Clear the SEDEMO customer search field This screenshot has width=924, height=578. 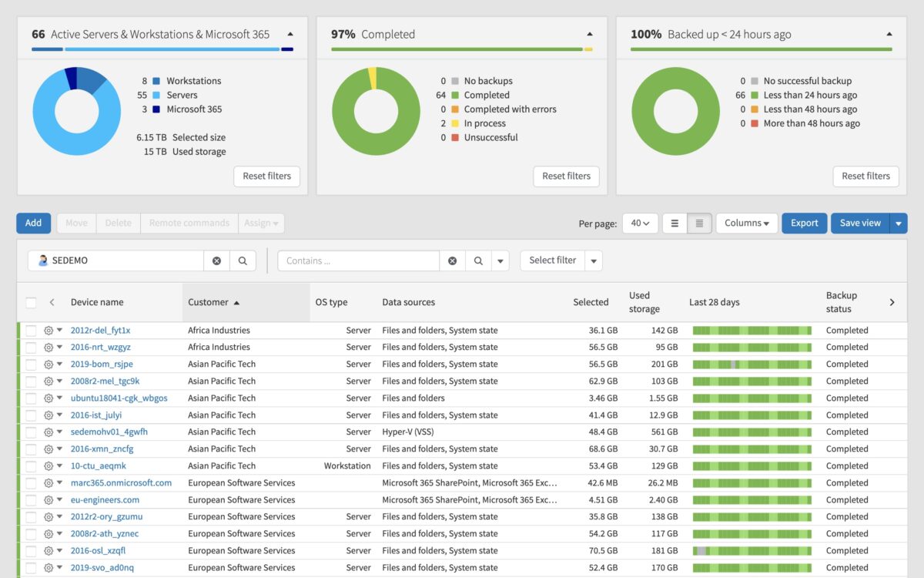coord(216,260)
